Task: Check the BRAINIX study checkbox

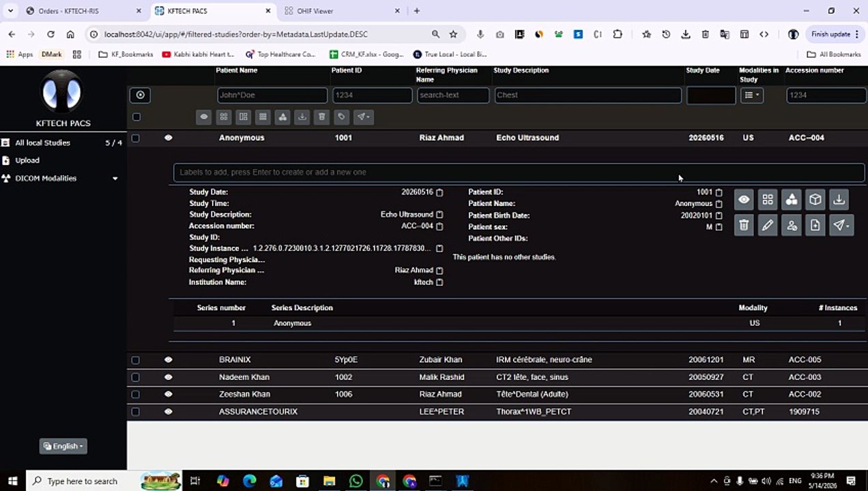Action: 135,360
